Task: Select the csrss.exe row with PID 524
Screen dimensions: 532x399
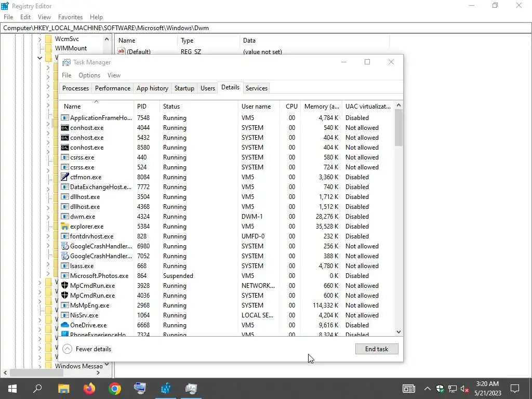Action: tap(227, 167)
